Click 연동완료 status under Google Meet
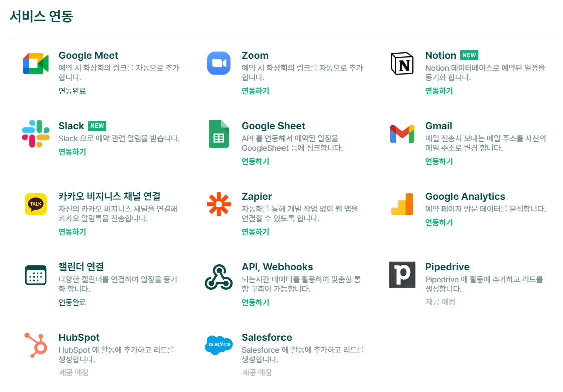563x392 pixels. pos(72,91)
